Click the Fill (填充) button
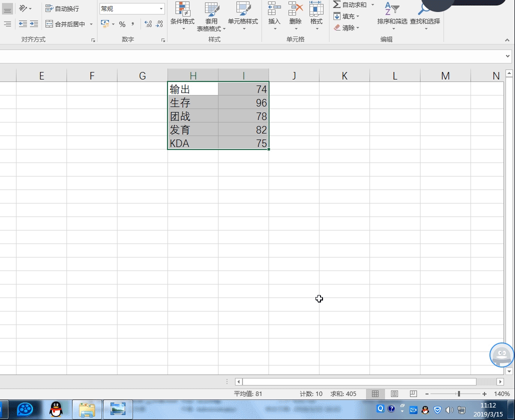The height and width of the screenshot is (420, 515). [x=346, y=16]
